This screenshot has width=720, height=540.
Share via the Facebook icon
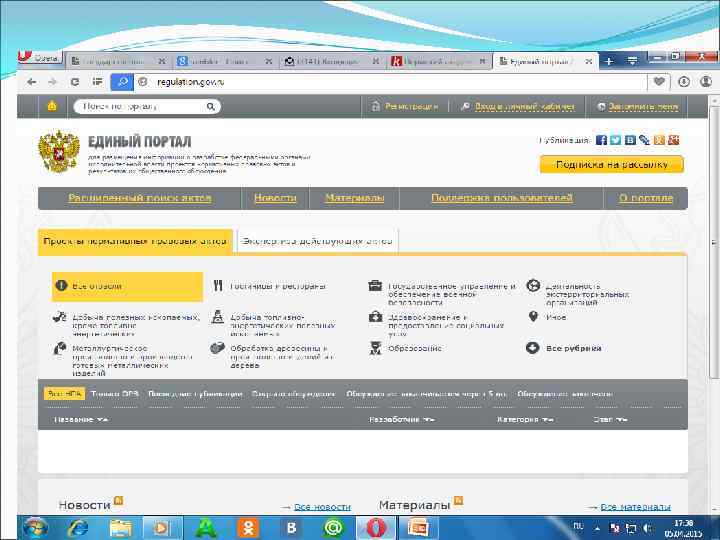point(601,140)
